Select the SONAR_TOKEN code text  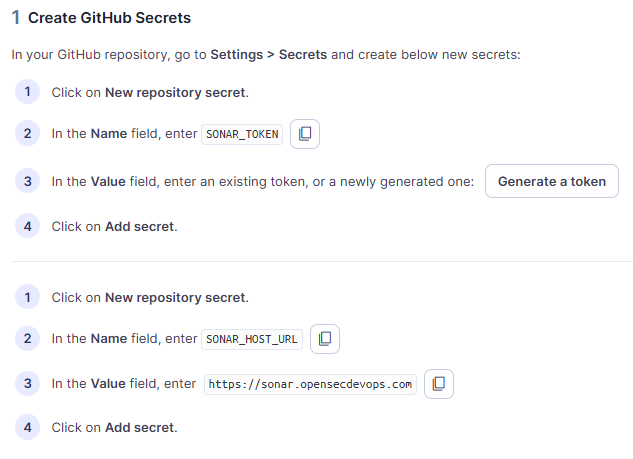click(x=242, y=134)
